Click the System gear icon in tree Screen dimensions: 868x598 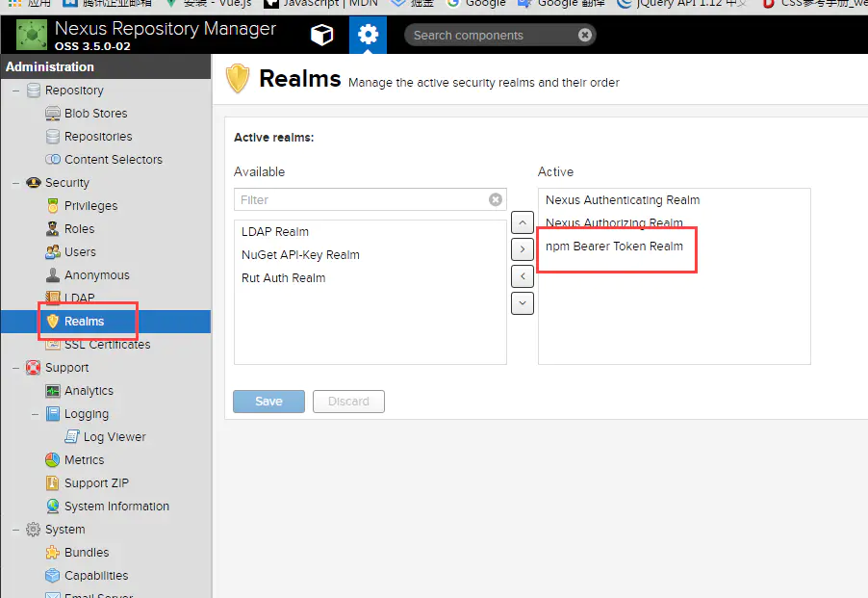coord(34,530)
